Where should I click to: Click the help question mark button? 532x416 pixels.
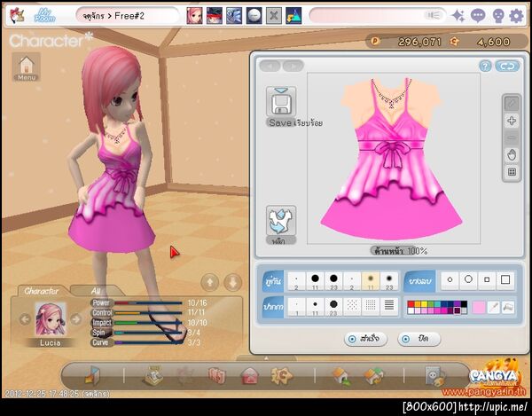[x=485, y=67]
